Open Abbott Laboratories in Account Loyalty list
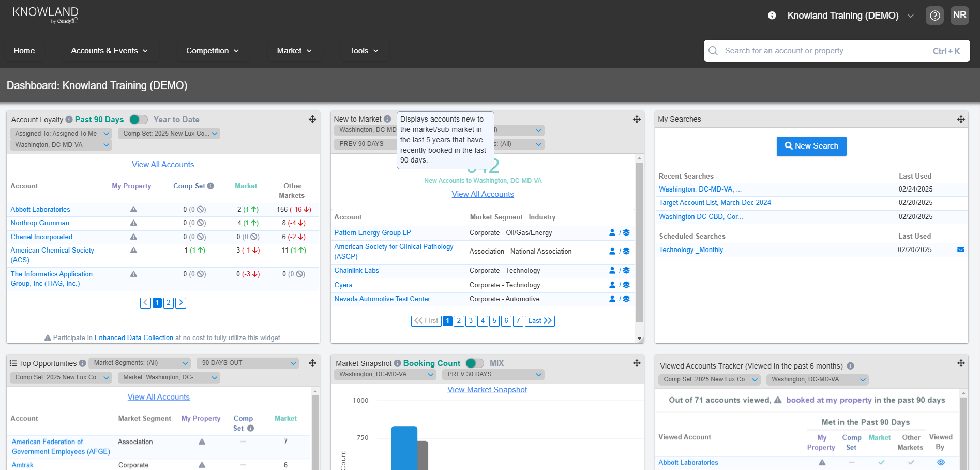The height and width of the screenshot is (470, 980). pos(40,210)
